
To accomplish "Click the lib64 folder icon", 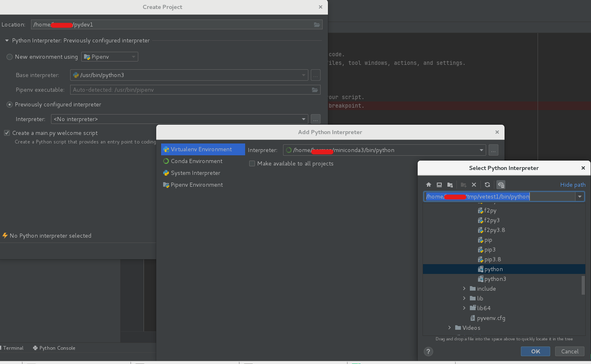I will click(473, 308).
